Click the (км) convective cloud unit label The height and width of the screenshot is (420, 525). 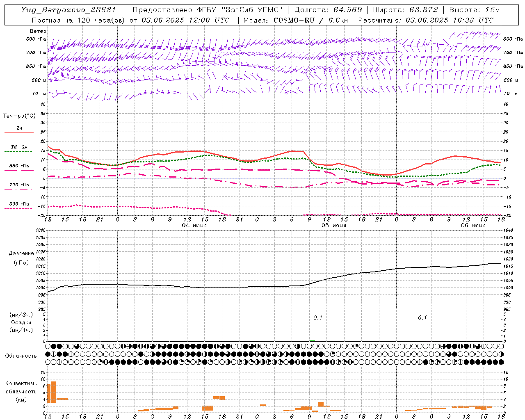pos(21,399)
